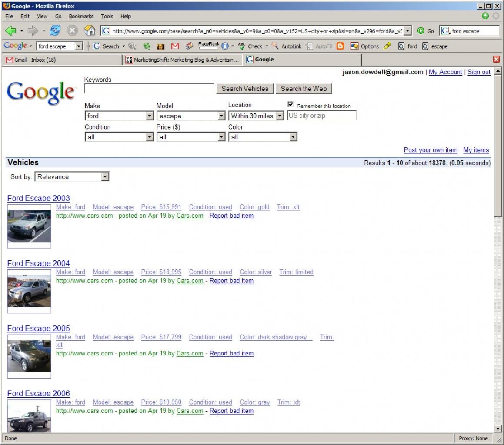Open the Within 30 miles dropdown
Screen dimensions: 504x445
pos(256,116)
